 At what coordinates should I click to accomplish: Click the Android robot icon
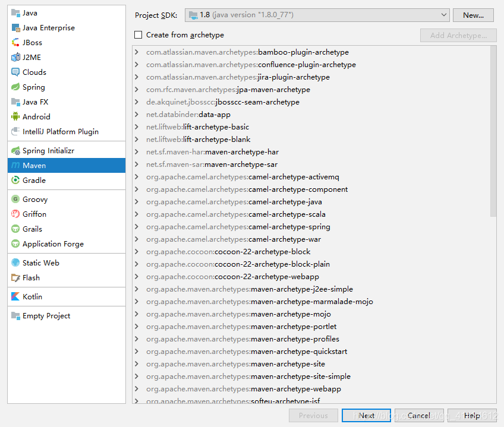pyautogui.click(x=15, y=116)
